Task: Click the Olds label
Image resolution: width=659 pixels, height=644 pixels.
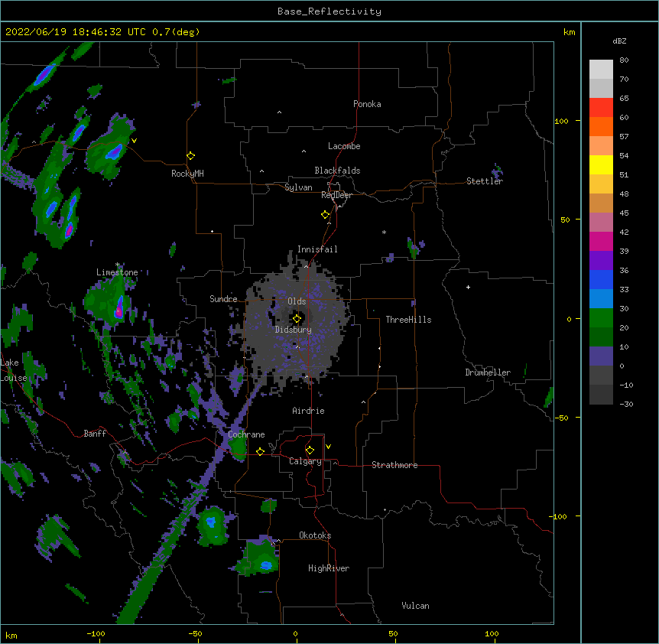Action: pyautogui.click(x=297, y=301)
